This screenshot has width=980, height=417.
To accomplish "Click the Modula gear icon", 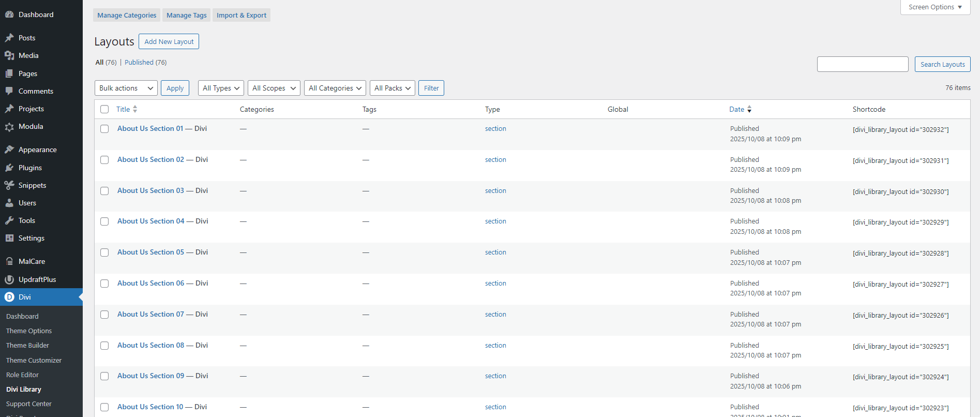I will tap(9, 127).
